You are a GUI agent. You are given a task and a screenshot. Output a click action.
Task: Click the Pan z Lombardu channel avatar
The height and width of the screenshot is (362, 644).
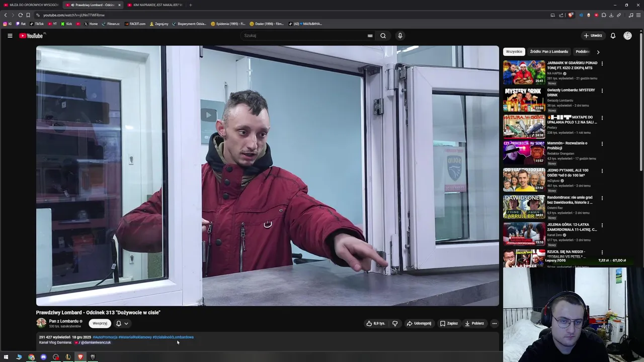coord(41,323)
